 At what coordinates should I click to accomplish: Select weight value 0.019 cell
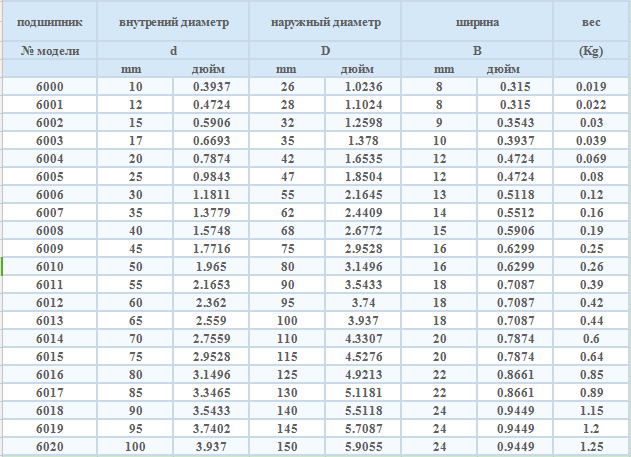tap(591, 87)
